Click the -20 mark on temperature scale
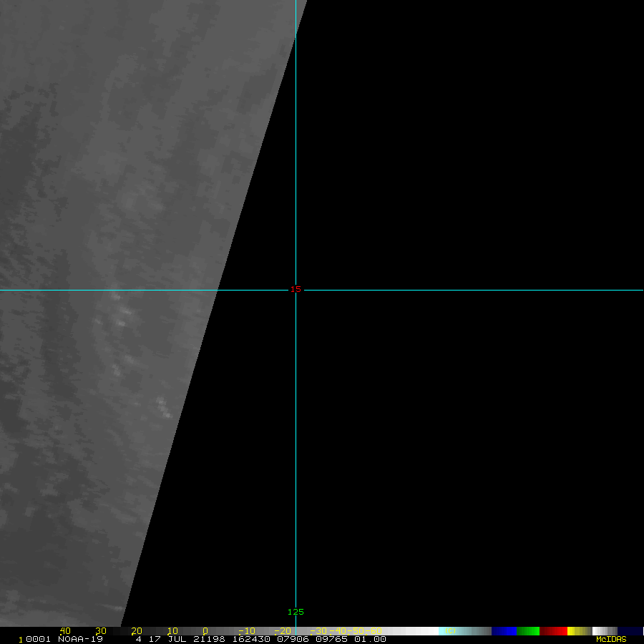Image resolution: width=644 pixels, height=644 pixels. pos(282,631)
